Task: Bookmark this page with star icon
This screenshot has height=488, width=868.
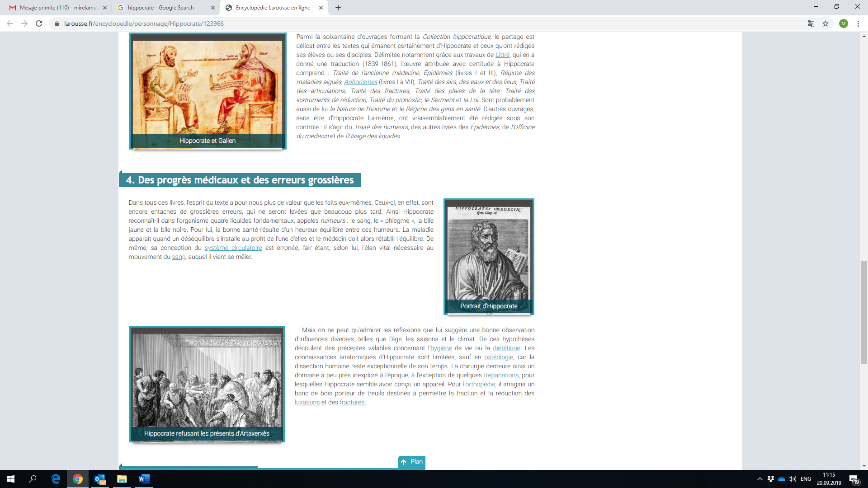Action: [826, 23]
